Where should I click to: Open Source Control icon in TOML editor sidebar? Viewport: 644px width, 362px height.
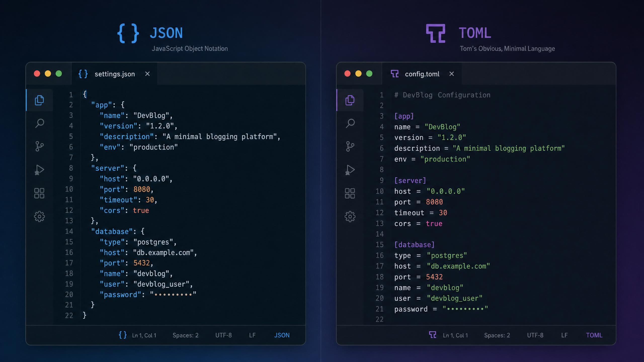(x=350, y=146)
